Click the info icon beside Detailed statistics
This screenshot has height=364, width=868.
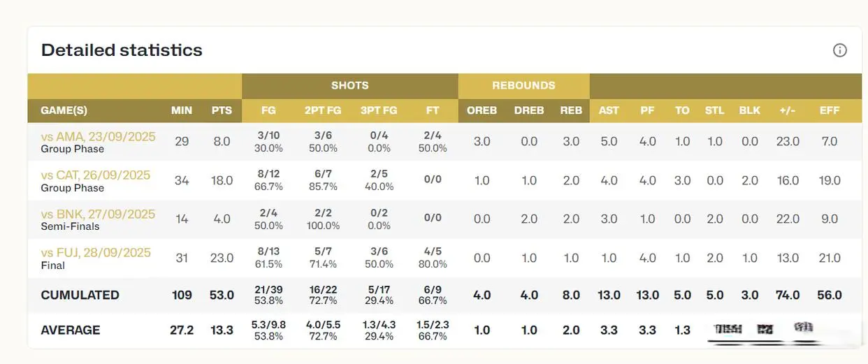840,50
